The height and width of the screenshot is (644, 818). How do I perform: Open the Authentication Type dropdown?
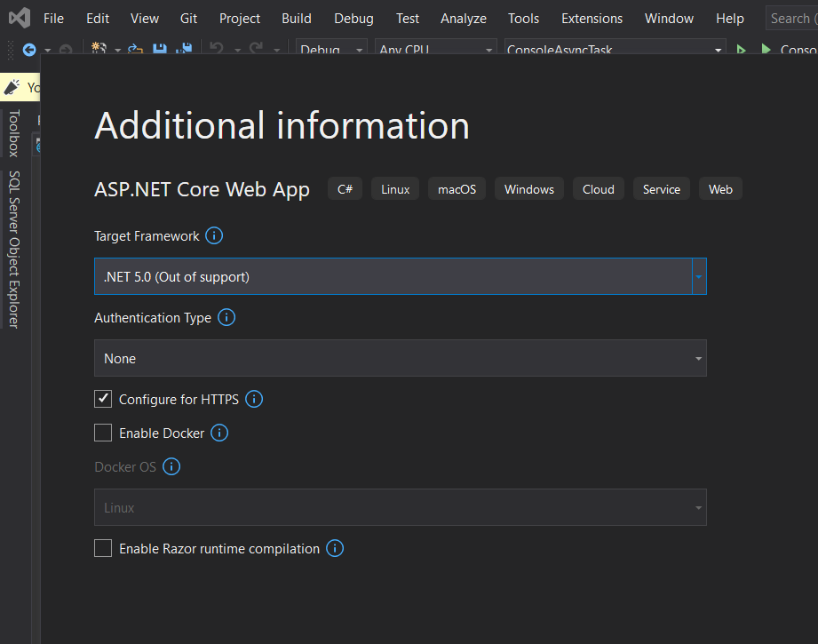click(401, 358)
